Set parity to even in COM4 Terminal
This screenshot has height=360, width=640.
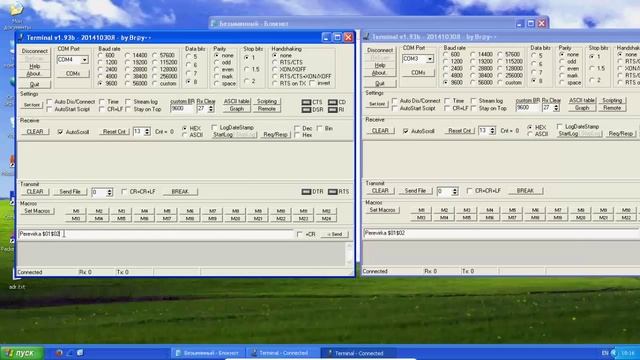217,69
